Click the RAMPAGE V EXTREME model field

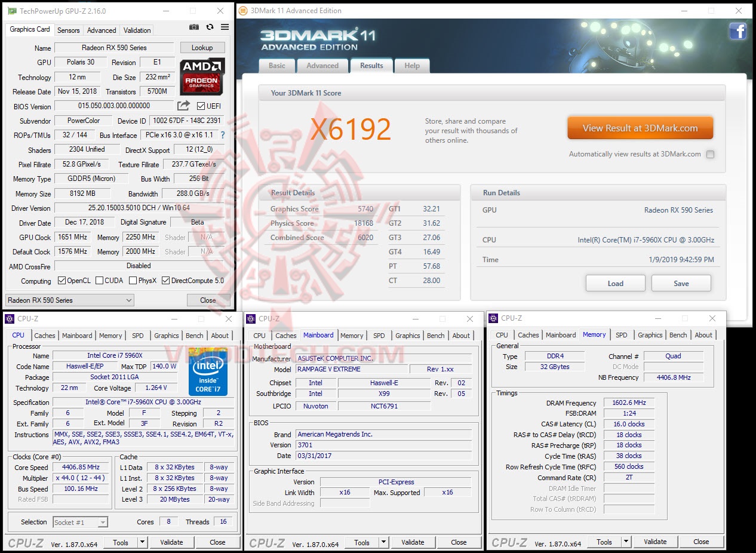point(352,369)
